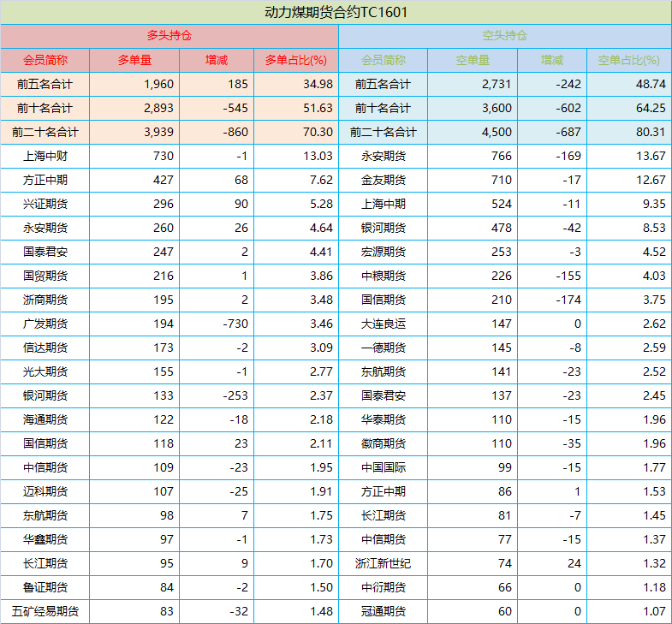
Task: Click the 中国国际 cell
Action: click(x=384, y=467)
